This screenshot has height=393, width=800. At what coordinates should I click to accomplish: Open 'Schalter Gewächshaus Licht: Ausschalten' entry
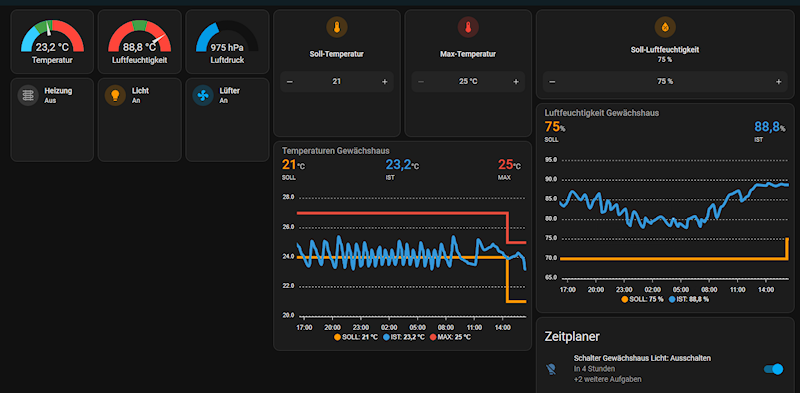click(642, 358)
